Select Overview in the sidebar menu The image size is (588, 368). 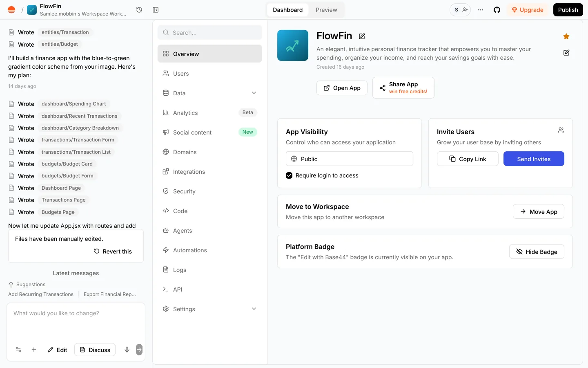point(210,54)
